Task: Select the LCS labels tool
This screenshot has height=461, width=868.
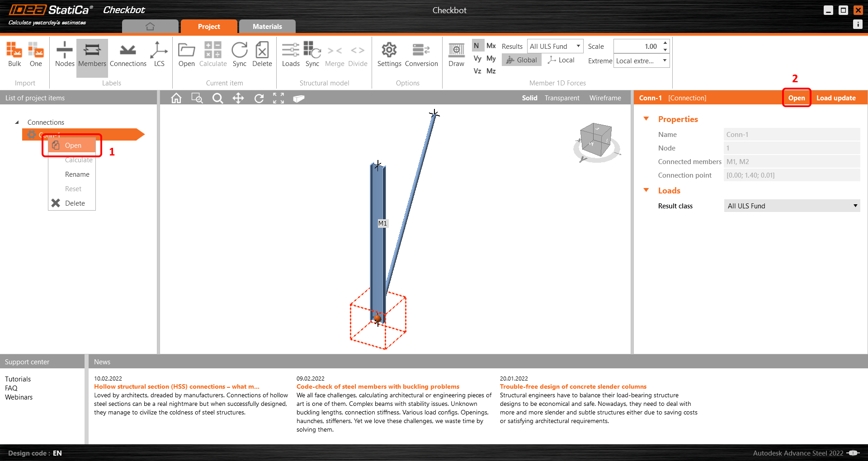Action: tap(159, 54)
